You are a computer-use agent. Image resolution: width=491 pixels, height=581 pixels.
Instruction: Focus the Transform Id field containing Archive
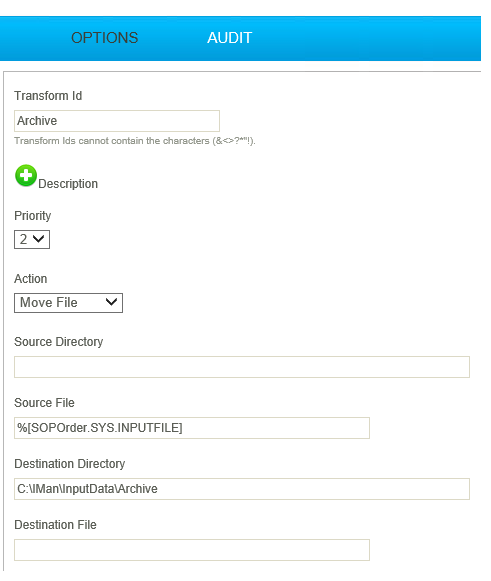tap(117, 121)
